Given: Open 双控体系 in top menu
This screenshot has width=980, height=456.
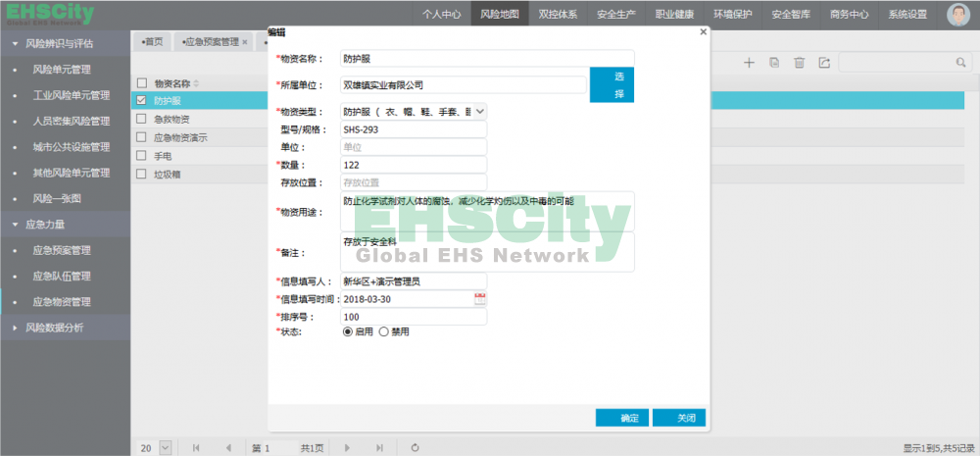Looking at the screenshot, I should (559, 15).
